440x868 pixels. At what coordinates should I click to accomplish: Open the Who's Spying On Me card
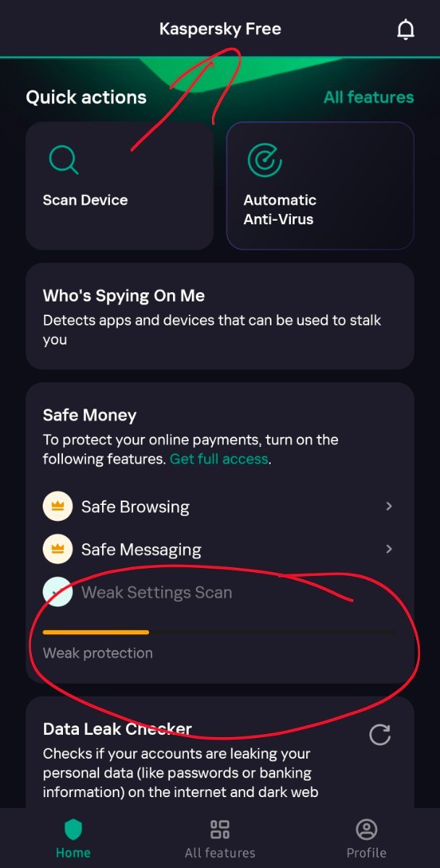pyautogui.click(x=219, y=316)
